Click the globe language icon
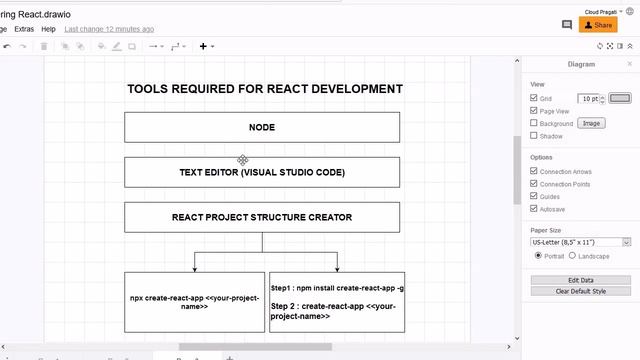Viewport: 640px width, 360px height. tap(630, 11)
